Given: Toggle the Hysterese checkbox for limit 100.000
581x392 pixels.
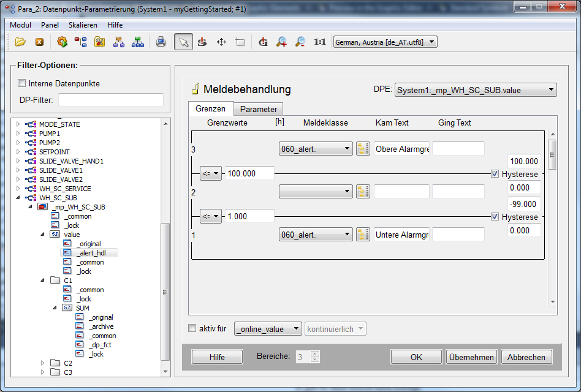Looking at the screenshot, I should click(495, 174).
